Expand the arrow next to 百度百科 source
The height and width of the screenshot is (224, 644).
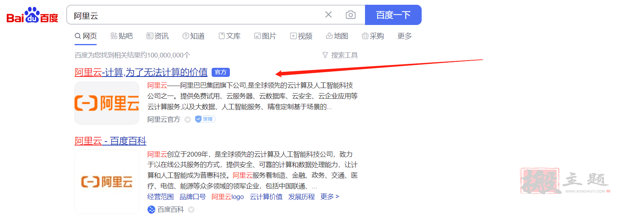[x=191, y=210]
